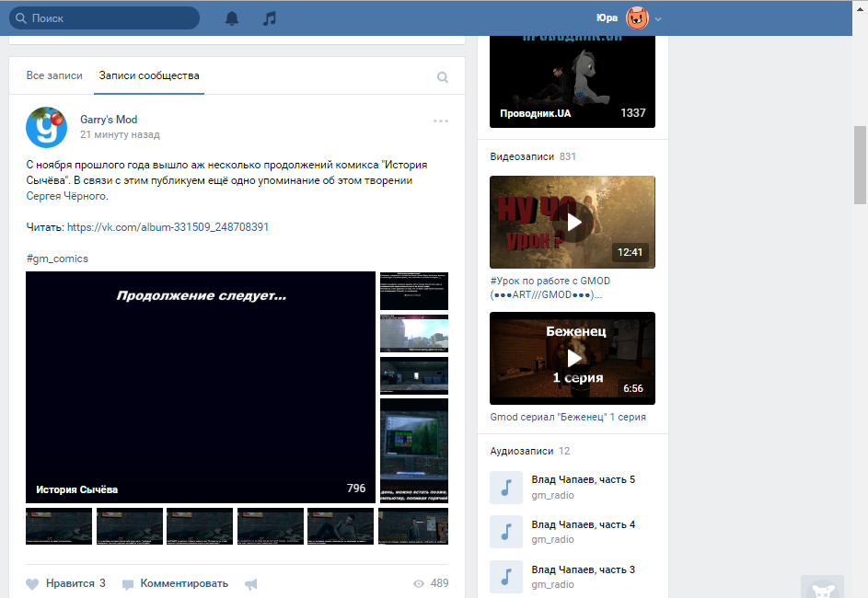Open the '21 минуту назад' post timestamp
This screenshot has height=598, width=868.
[120, 134]
